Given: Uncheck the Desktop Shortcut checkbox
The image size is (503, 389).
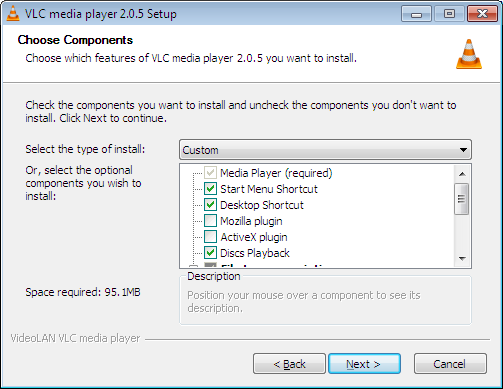Looking at the screenshot, I should [x=210, y=205].
